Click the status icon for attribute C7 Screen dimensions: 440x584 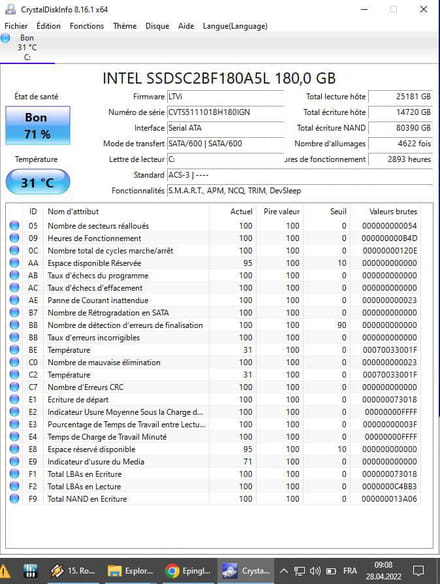14,387
